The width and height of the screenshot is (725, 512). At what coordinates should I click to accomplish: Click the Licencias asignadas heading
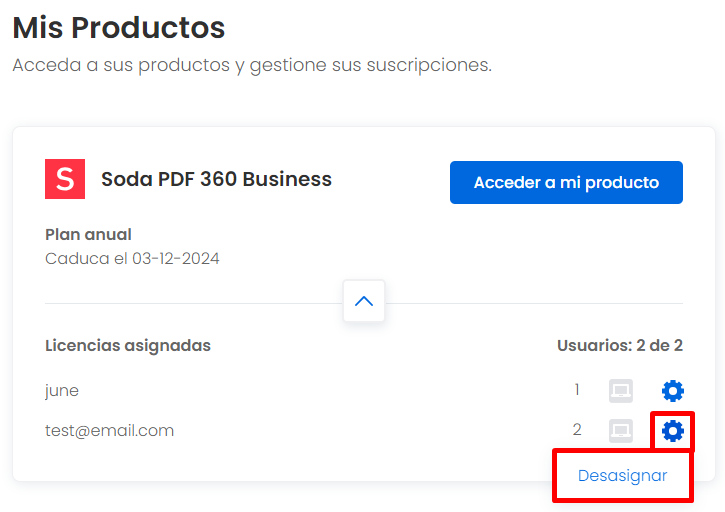pos(128,346)
